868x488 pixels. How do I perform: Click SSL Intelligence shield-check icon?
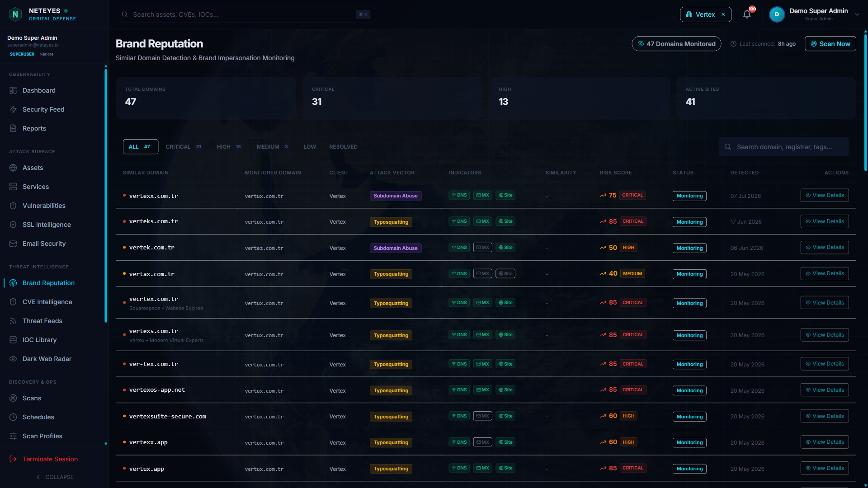point(13,225)
